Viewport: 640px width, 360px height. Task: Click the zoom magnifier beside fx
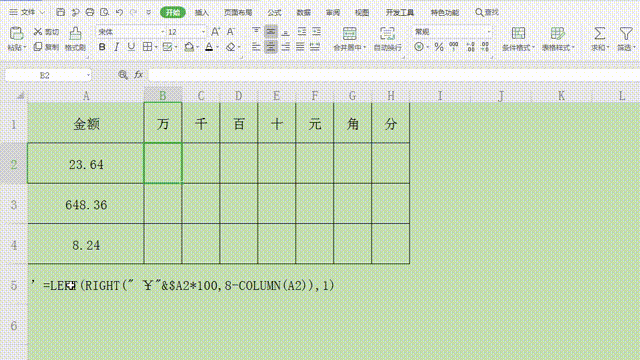coord(122,75)
